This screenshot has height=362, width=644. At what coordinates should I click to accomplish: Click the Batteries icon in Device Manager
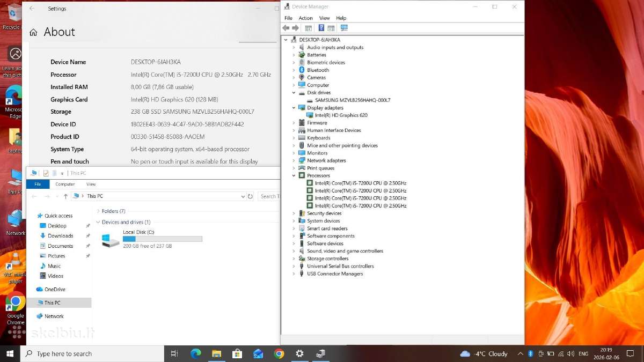click(302, 55)
